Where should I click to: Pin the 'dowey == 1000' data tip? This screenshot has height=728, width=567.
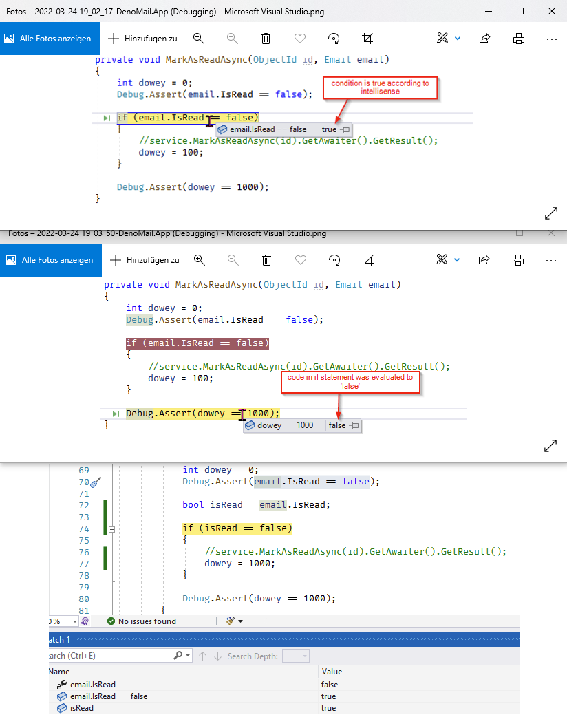[x=354, y=426]
